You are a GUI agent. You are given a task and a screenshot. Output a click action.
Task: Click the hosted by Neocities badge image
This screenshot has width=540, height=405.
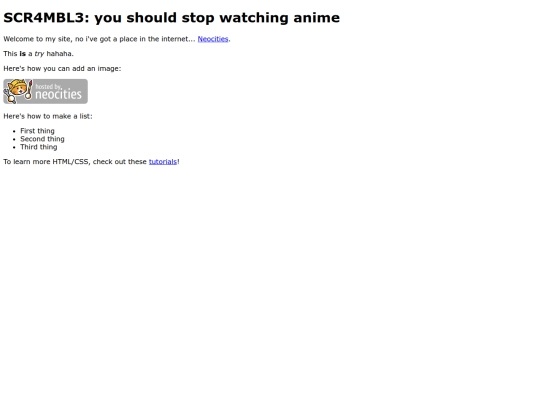point(45,92)
